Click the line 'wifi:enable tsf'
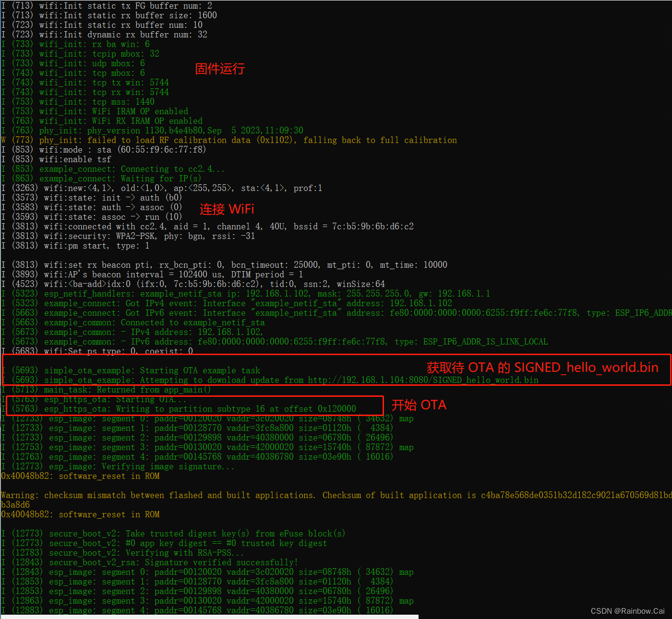 pos(56,159)
